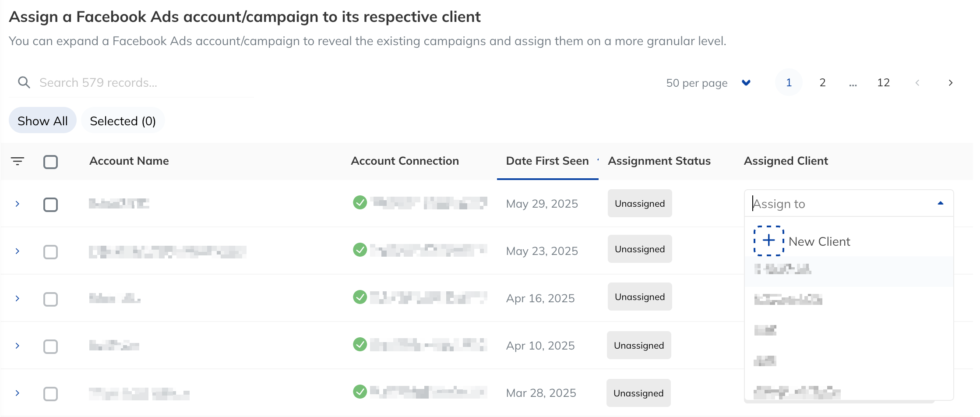The width and height of the screenshot is (980, 417).
Task: Click the search magnifier icon
Action: pos(24,82)
